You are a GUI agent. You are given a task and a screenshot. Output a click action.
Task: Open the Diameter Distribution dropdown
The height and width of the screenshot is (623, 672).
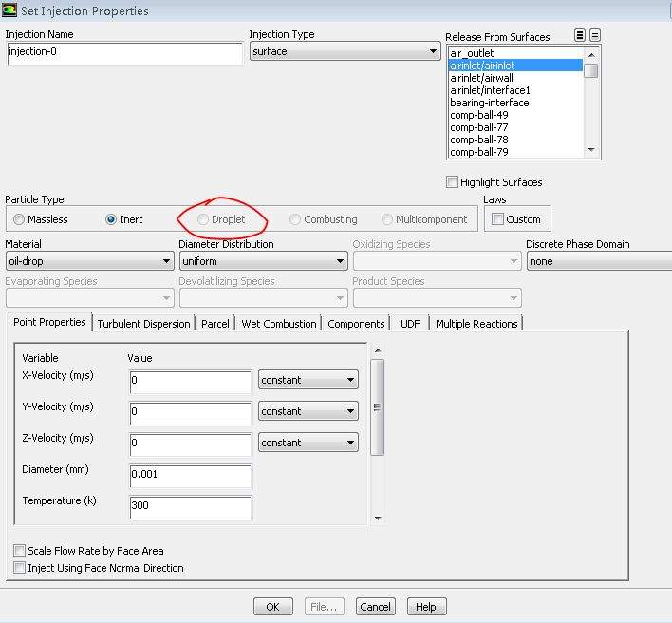tap(264, 261)
